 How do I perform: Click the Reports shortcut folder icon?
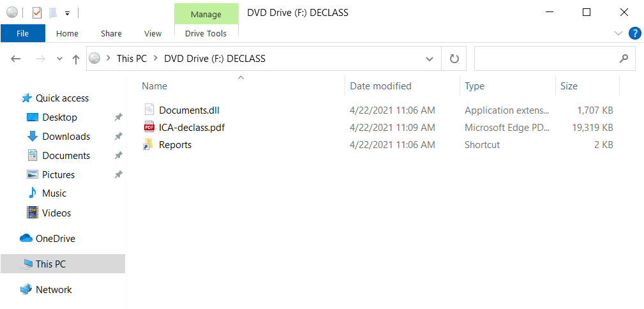click(149, 145)
